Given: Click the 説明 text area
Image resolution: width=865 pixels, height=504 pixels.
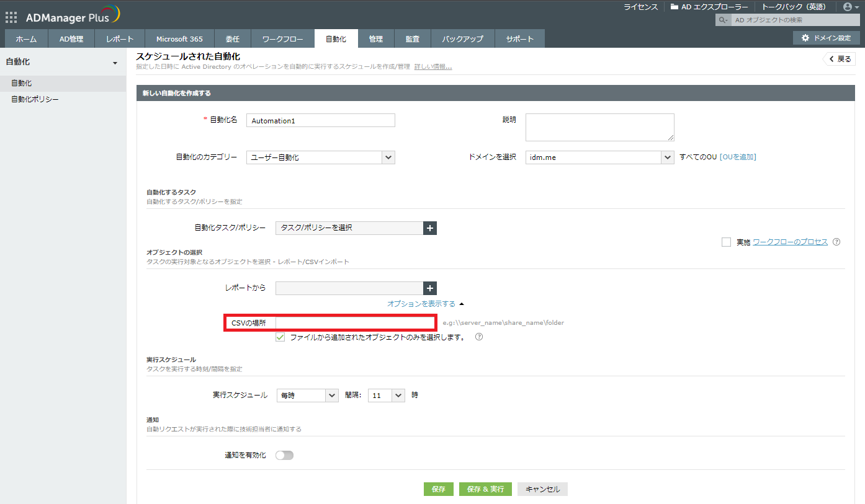Looking at the screenshot, I should [x=599, y=127].
